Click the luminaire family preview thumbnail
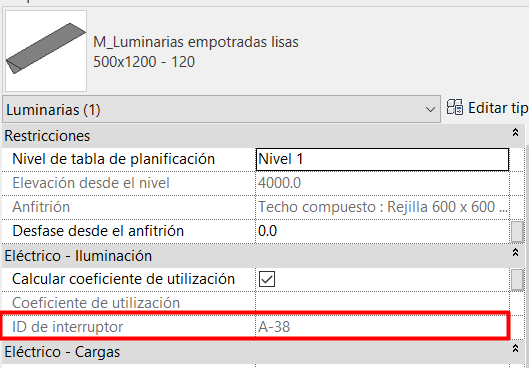This screenshot has width=529, height=368. tap(46, 51)
